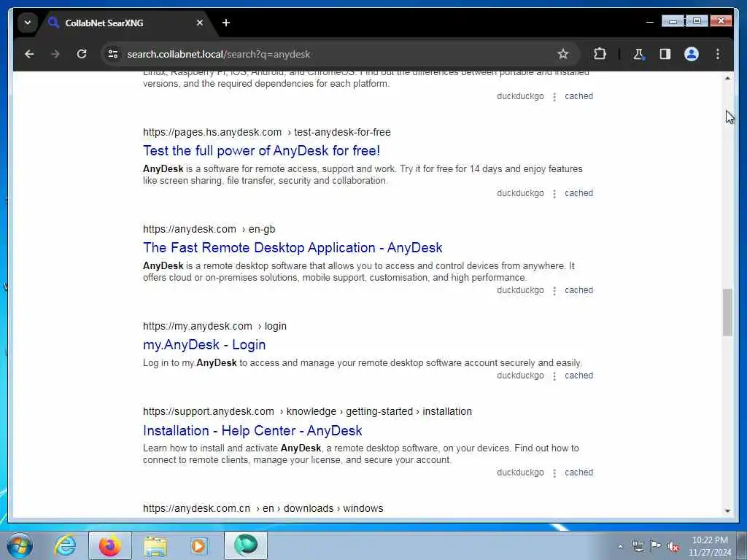
Task: Click duckduckgo label under Installation Help Center result
Action: coord(520,472)
